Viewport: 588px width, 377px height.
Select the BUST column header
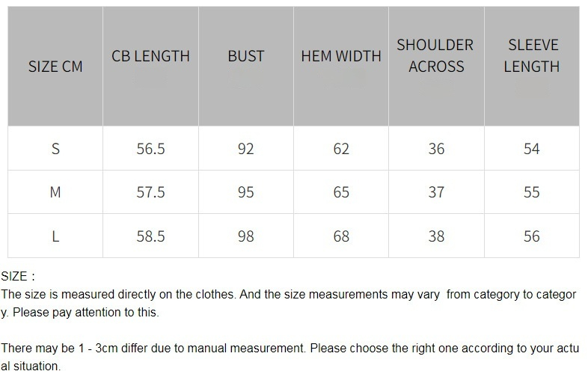(x=245, y=56)
